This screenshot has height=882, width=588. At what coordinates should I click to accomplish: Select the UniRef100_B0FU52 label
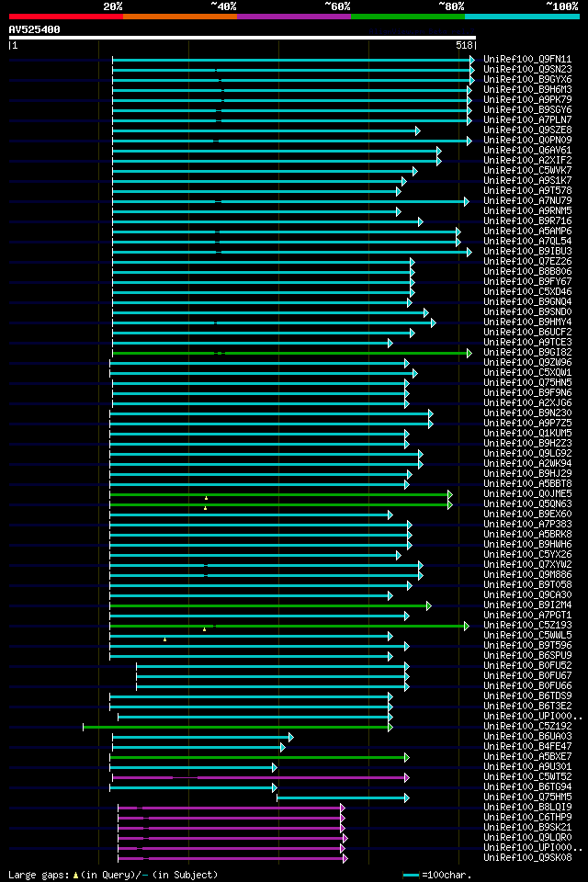click(527, 667)
